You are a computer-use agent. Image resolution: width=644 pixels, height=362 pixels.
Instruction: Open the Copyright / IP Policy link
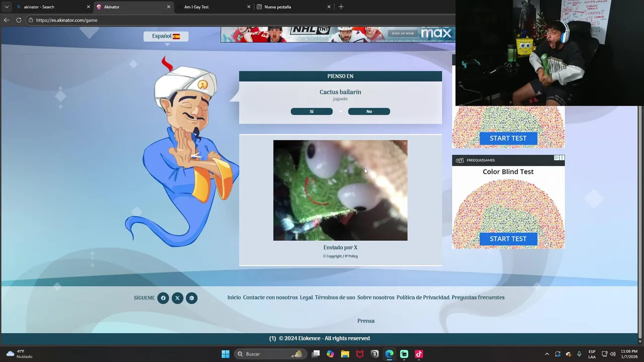point(341,256)
